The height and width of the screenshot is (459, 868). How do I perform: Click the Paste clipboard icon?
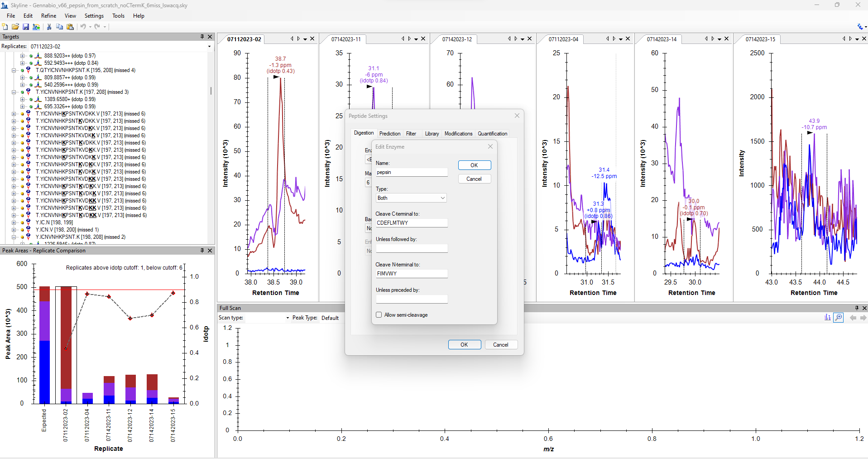point(70,27)
